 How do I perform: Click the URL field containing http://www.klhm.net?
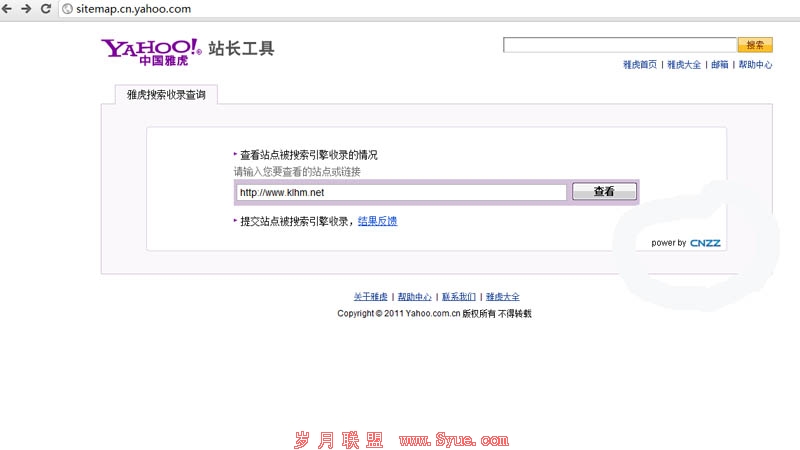pyautogui.click(x=402, y=192)
